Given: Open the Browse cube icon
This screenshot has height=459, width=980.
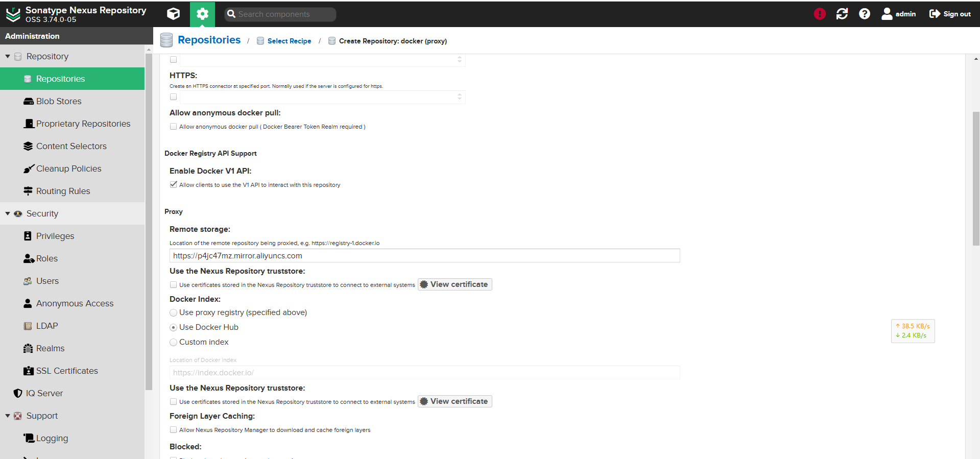Looking at the screenshot, I should (174, 14).
